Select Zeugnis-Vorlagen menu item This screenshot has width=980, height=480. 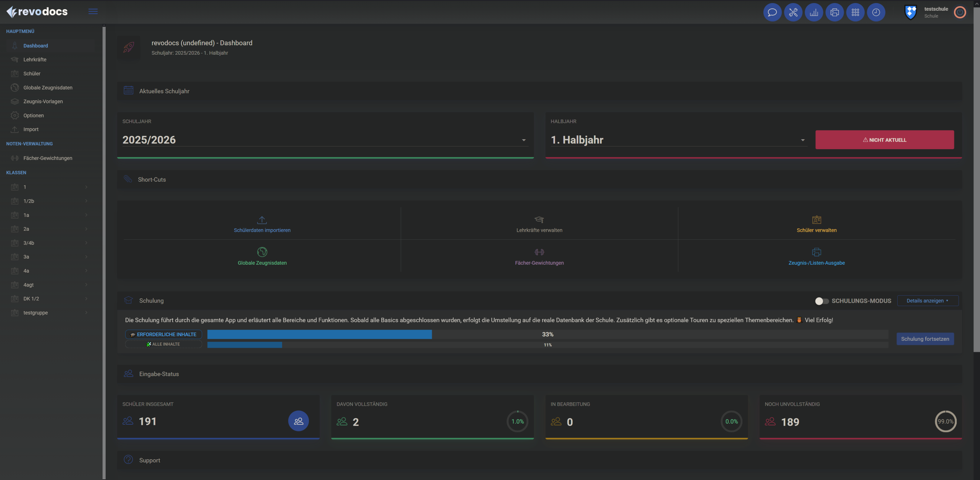tap(43, 101)
